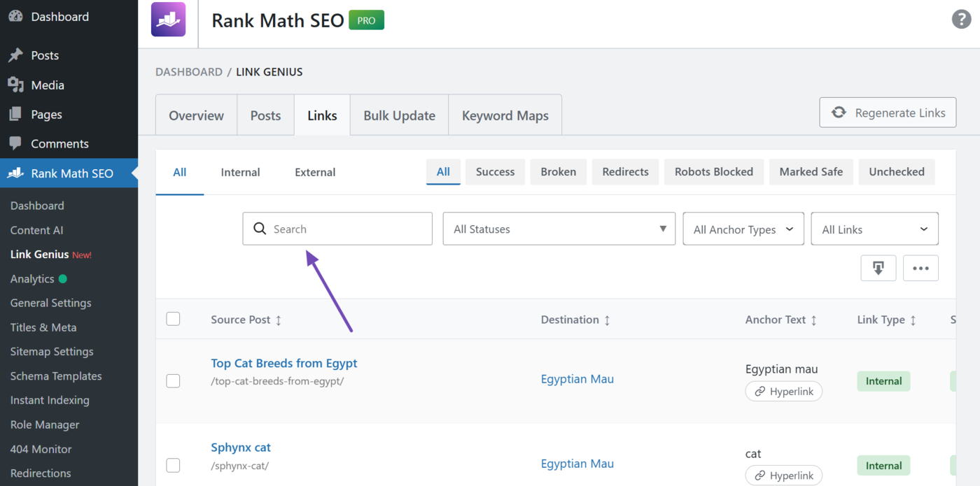Check the Top Cat Breeds from Egypt row
This screenshot has height=486, width=980.
tap(173, 380)
